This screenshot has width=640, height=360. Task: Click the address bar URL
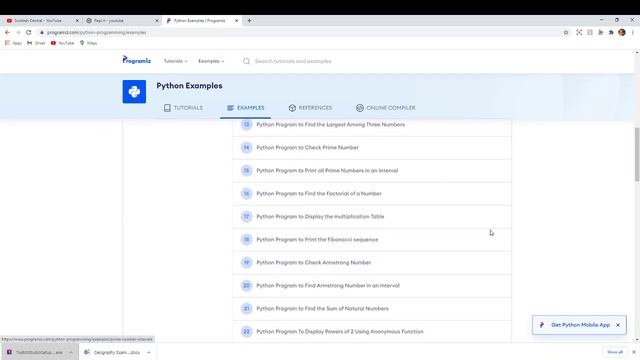(x=97, y=32)
